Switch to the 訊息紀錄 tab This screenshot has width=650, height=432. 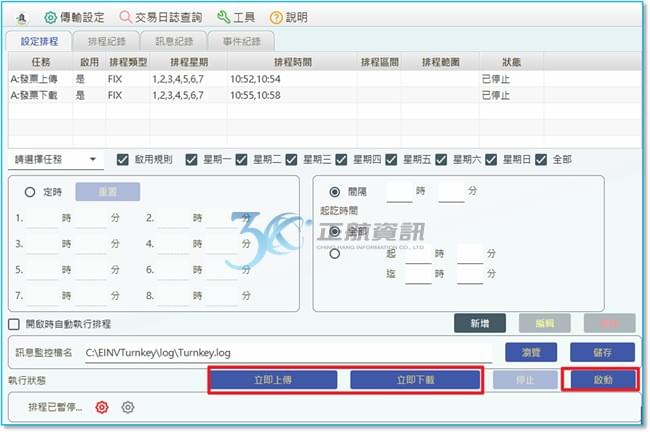[174, 41]
